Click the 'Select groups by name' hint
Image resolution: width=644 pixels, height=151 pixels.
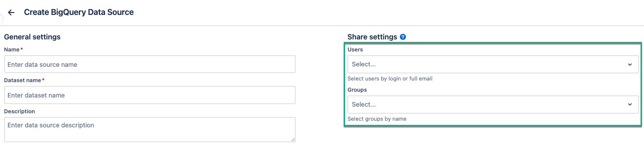tap(377, 119)
